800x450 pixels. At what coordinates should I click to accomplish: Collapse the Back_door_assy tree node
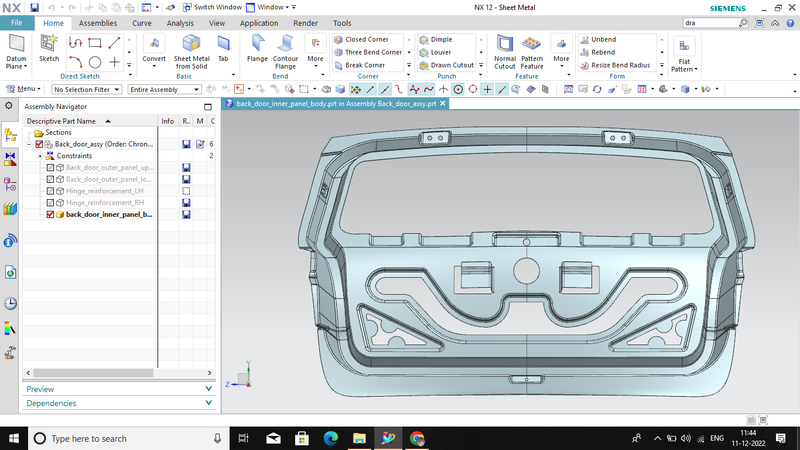pos(30,144)
